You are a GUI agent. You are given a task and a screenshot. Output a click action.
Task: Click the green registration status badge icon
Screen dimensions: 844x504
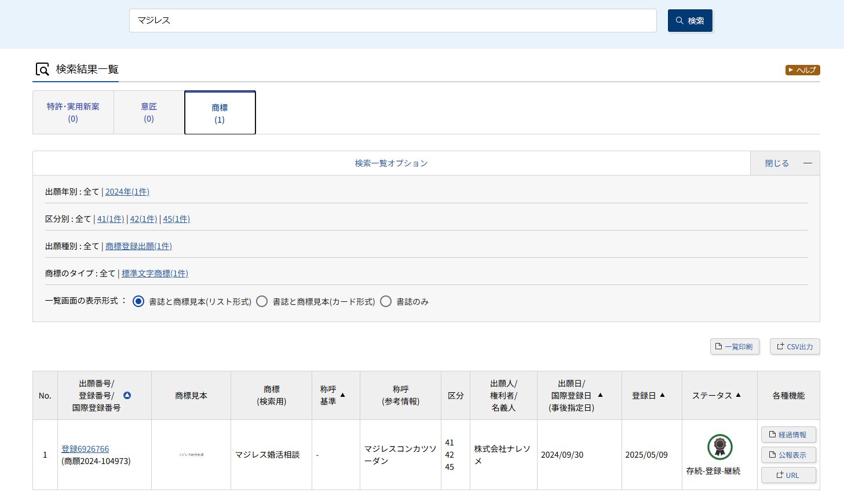(x=719, y=447)
